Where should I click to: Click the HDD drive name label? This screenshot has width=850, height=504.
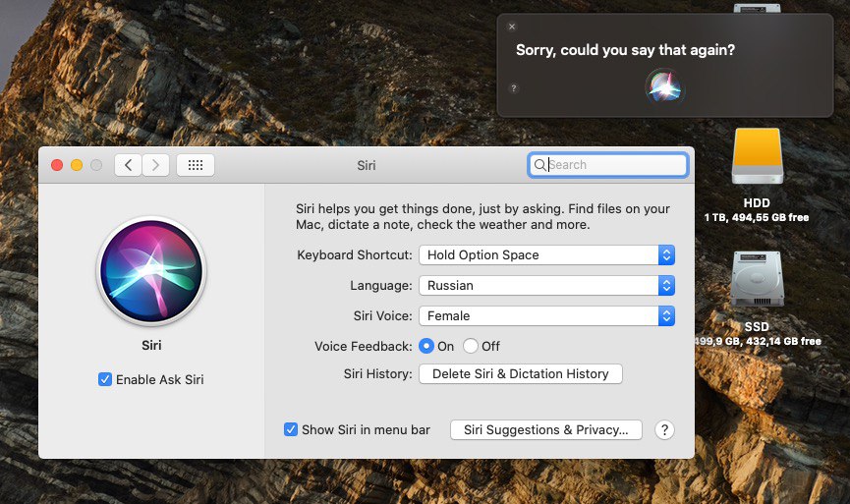[x=757, y=202]
